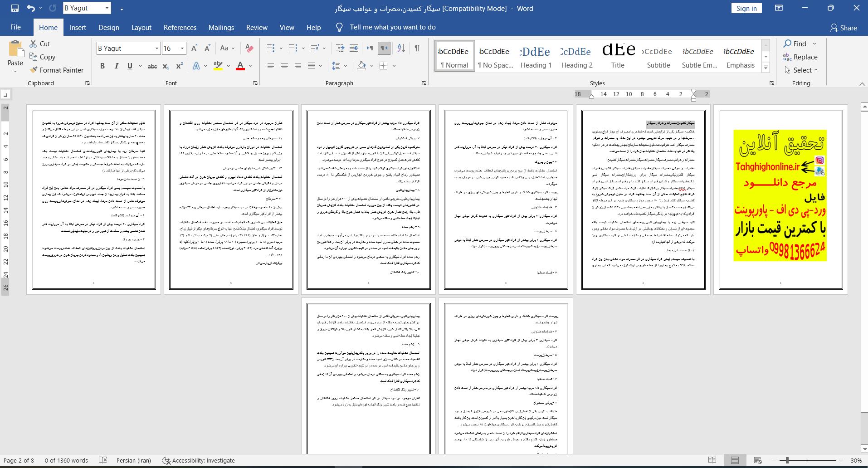Click the text highlight color button
Screen dimensions: 868x468
(x=218, y=66)
